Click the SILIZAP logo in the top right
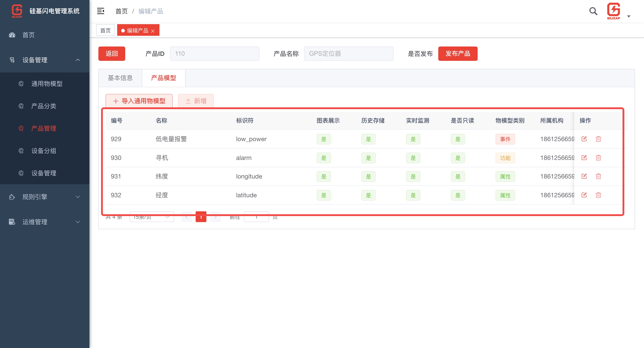Viewport: 644px width, 348px height. pos(614,11)
